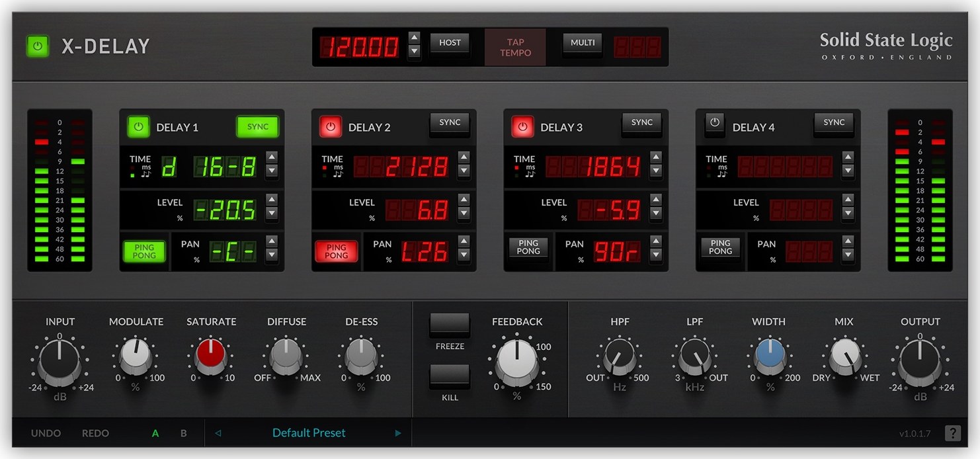The image size is (980, 459).
Task: Click the DIFFUSE knob
Action: (x=286, y=356)
